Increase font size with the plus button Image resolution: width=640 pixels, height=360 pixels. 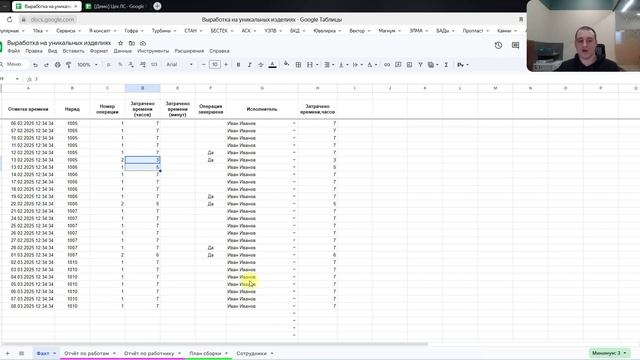click(x=226, y=64)
